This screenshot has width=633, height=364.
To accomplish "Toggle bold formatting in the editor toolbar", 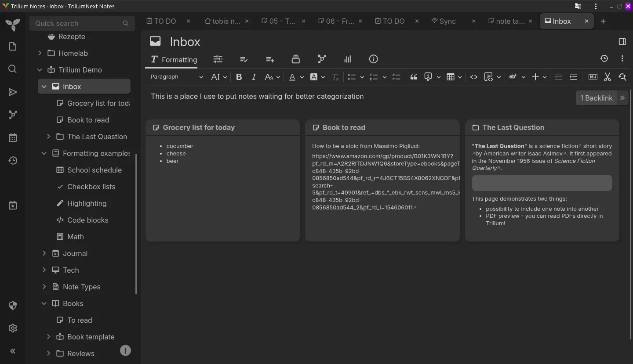I will [239, 77].
